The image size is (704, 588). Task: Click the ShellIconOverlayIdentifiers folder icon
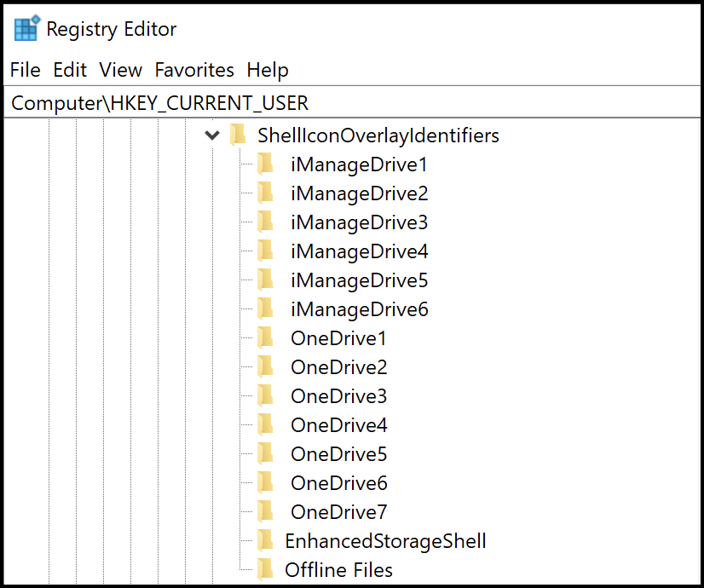coord(238,135)
